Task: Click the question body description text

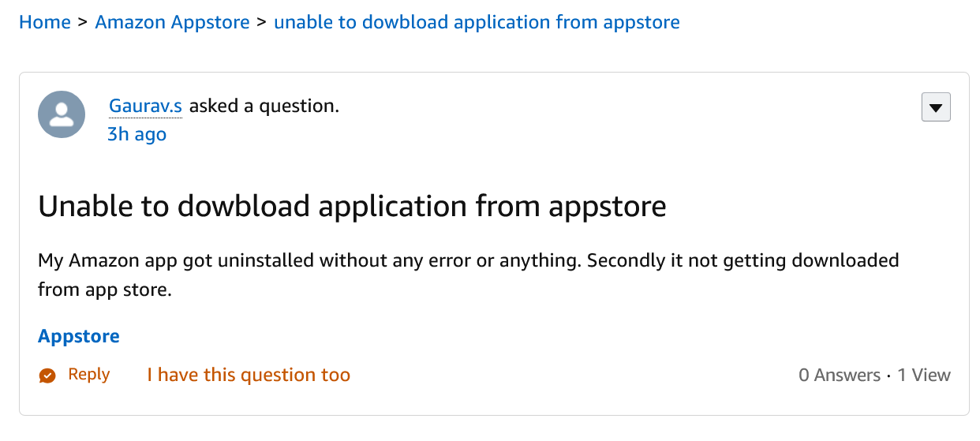Action: 468,261
